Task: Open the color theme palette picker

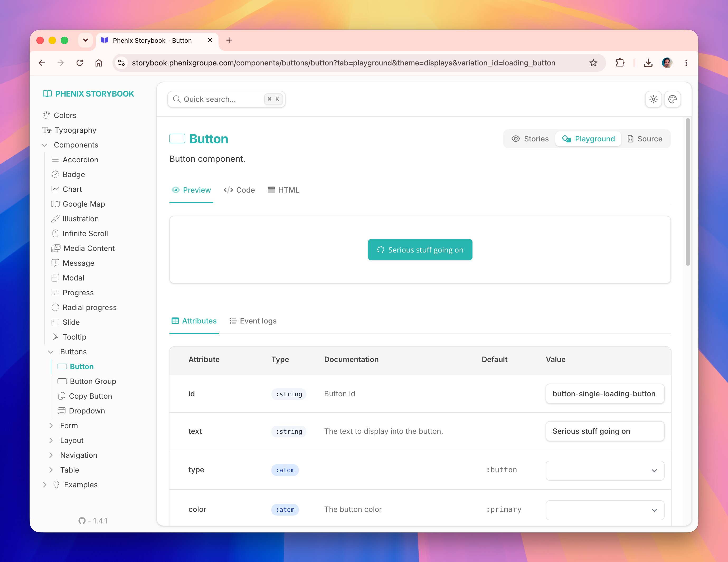Action: point(672,99)
